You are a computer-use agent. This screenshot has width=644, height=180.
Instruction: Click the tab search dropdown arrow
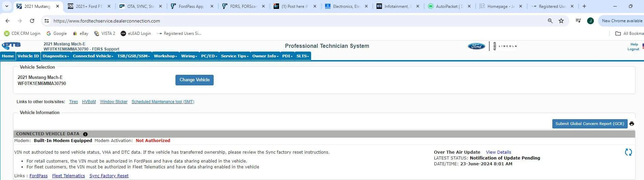(x=6, y=6)
